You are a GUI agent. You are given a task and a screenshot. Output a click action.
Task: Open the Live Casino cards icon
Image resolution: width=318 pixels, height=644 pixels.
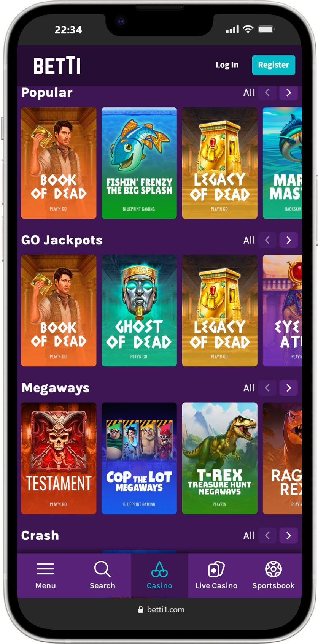click(x=216, y=569)
